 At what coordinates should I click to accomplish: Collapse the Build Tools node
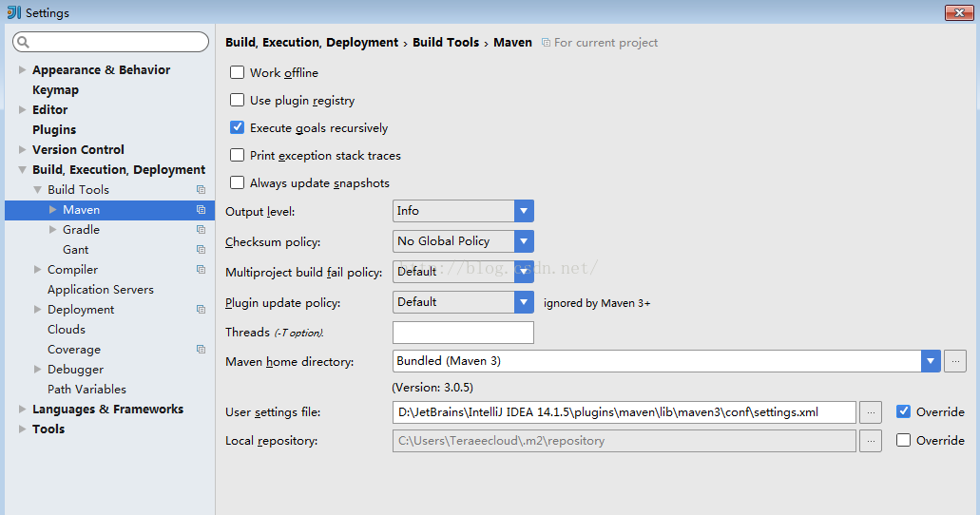[x=37, y=189]
